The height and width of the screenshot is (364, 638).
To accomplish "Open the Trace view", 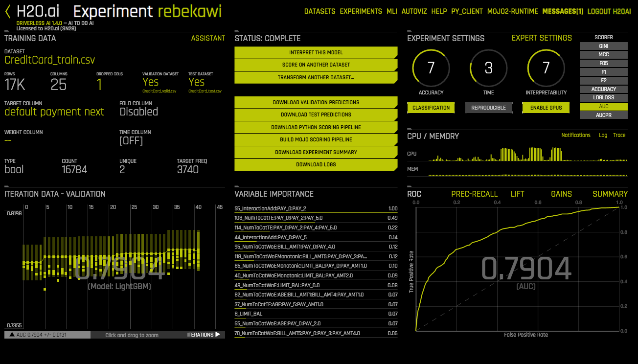I will (x=619, y=135).
